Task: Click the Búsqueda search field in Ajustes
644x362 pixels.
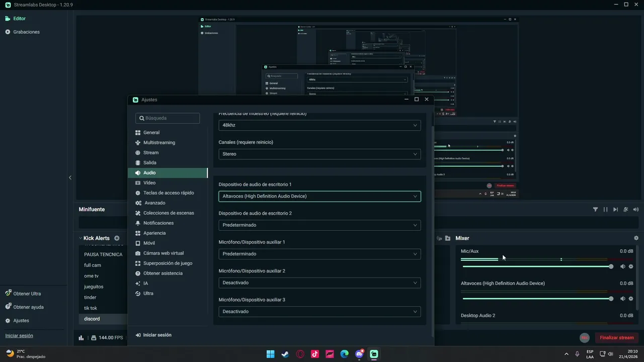Action: click(168, 118)
